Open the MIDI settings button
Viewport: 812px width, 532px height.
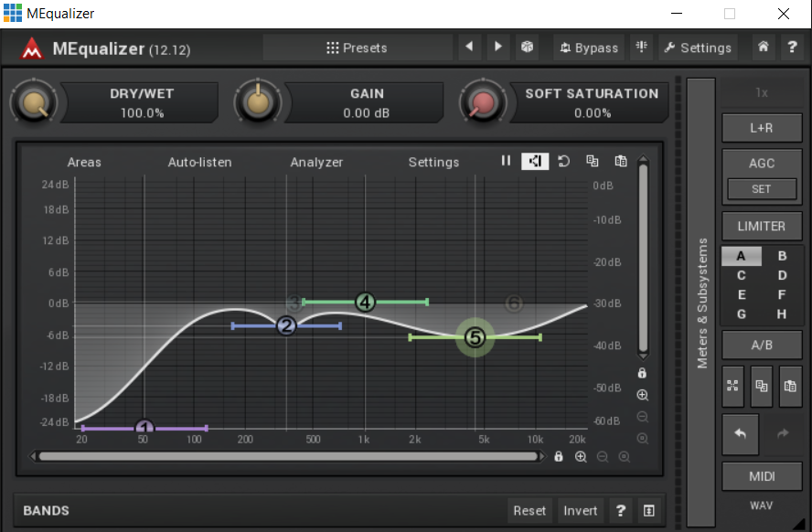(x=762, y=476)
